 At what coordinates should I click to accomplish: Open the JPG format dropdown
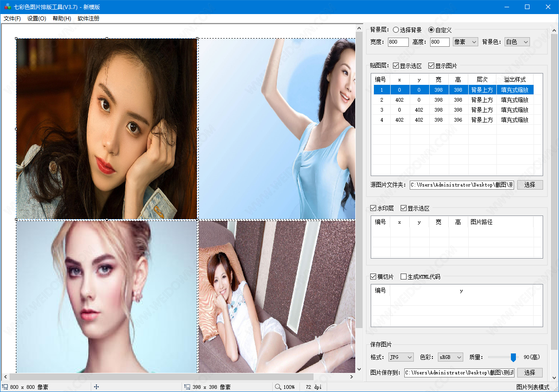[401, 357]
